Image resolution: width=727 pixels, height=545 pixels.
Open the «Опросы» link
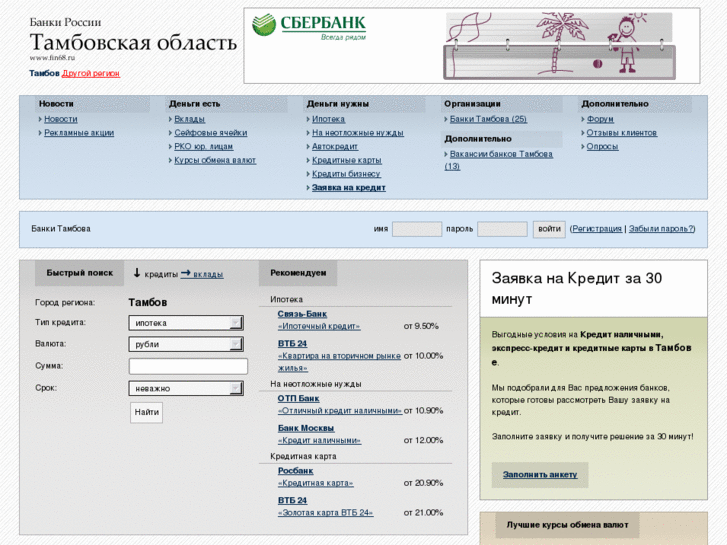[602, 147]
